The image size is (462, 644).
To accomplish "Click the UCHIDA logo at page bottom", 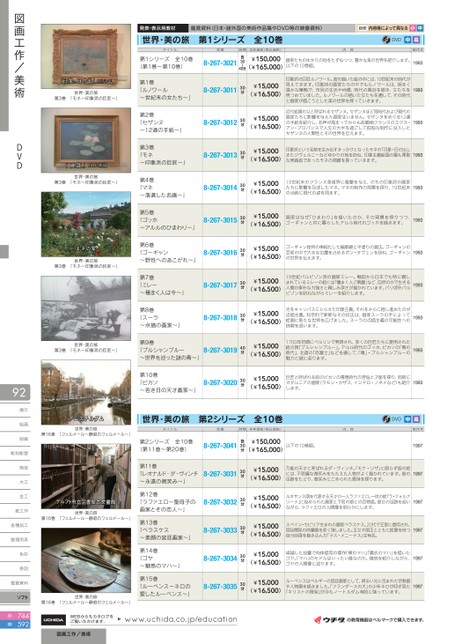I will pos(53,619).
